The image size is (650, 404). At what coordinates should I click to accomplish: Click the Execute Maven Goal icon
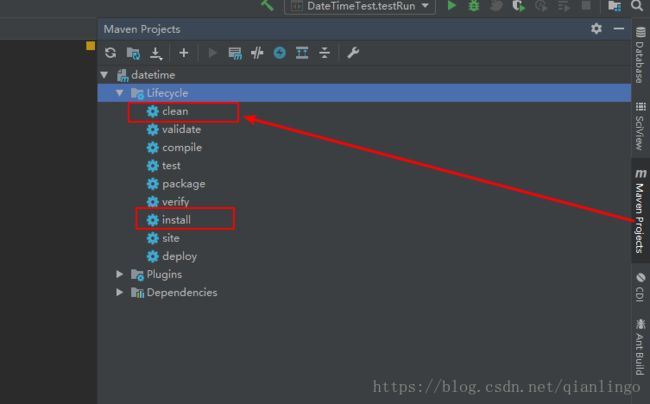pos(235,53)
